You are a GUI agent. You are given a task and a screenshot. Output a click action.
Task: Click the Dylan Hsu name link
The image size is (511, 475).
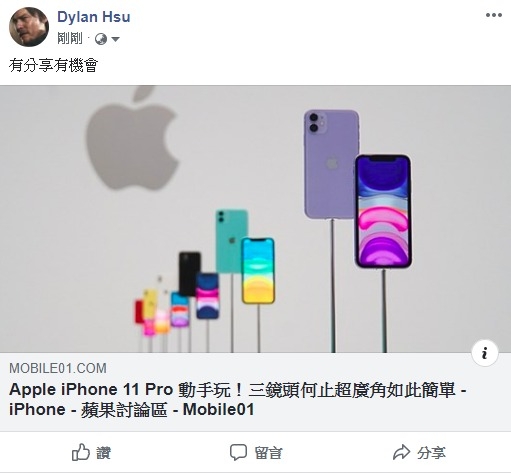(x=94, y=17)
